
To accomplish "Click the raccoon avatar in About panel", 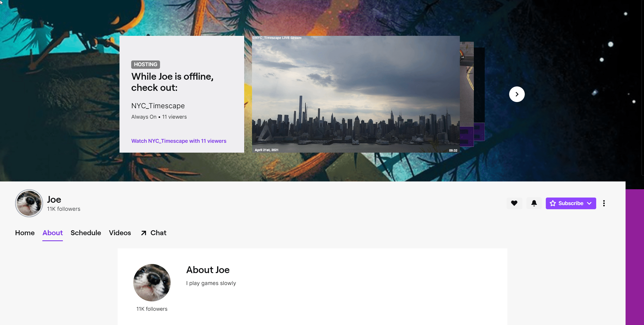I will [x=152, y=283].
